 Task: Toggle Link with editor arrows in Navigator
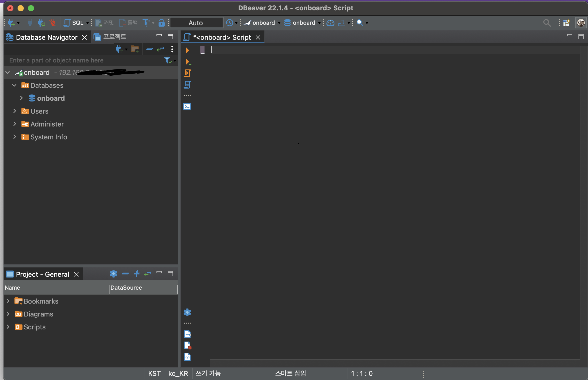click(160, 49)
